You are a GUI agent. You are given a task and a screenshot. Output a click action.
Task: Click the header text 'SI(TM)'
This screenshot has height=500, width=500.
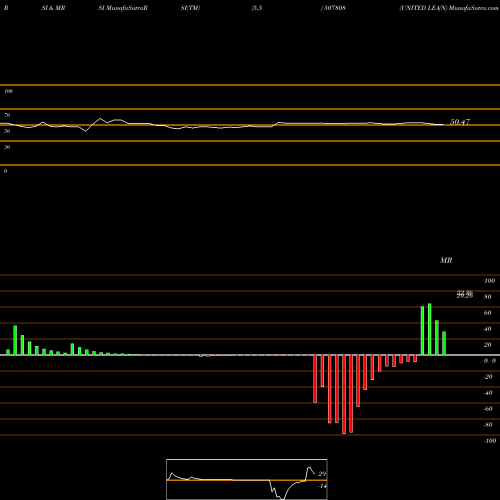(x=190, y=8)
